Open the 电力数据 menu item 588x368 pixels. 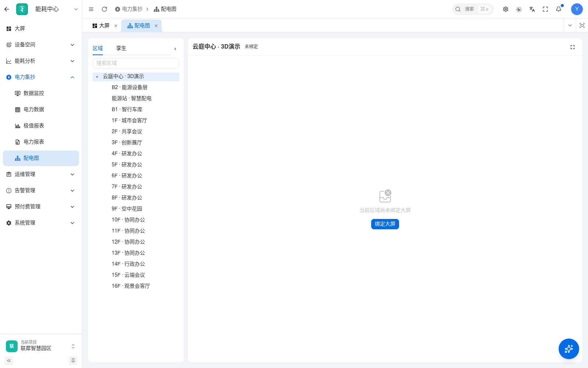coord(41,109)
